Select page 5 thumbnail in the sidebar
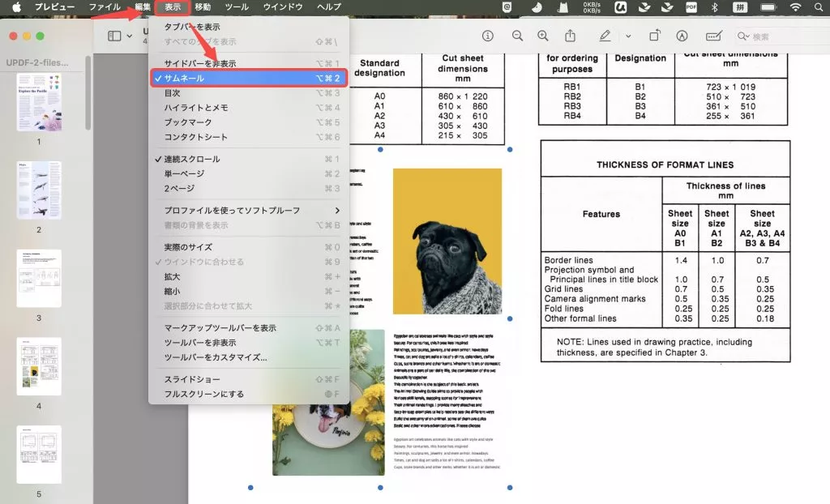Viewport: 830px width, 504px height. (39, 455)
